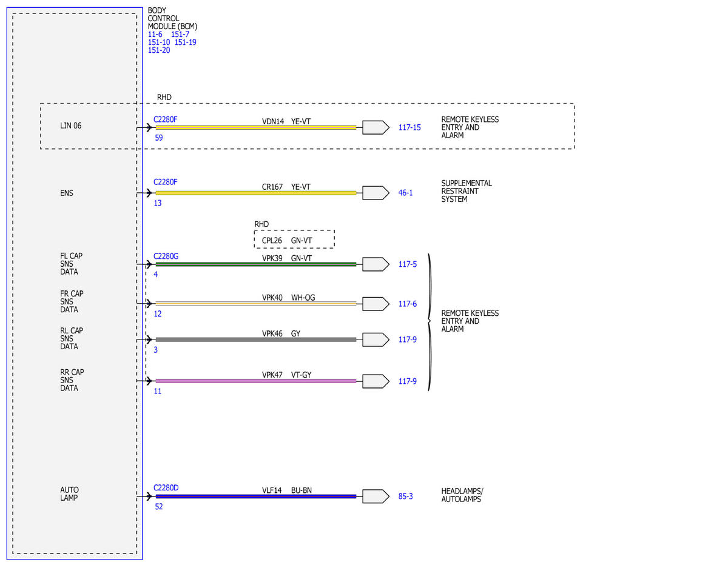Select the off-page arrow ending wire VPK40
Image resolution: width=728 pixels, height=562 pixels.
(376, 303)
